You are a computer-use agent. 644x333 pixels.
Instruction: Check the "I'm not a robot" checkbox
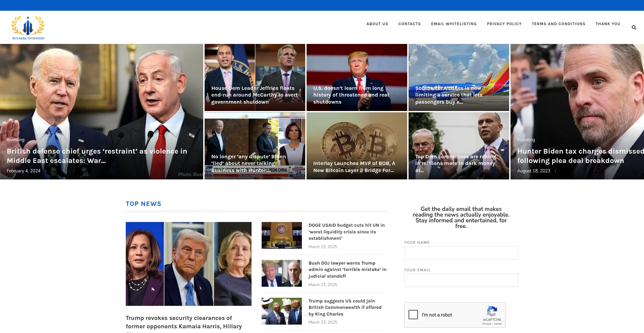tap(413, 315)
